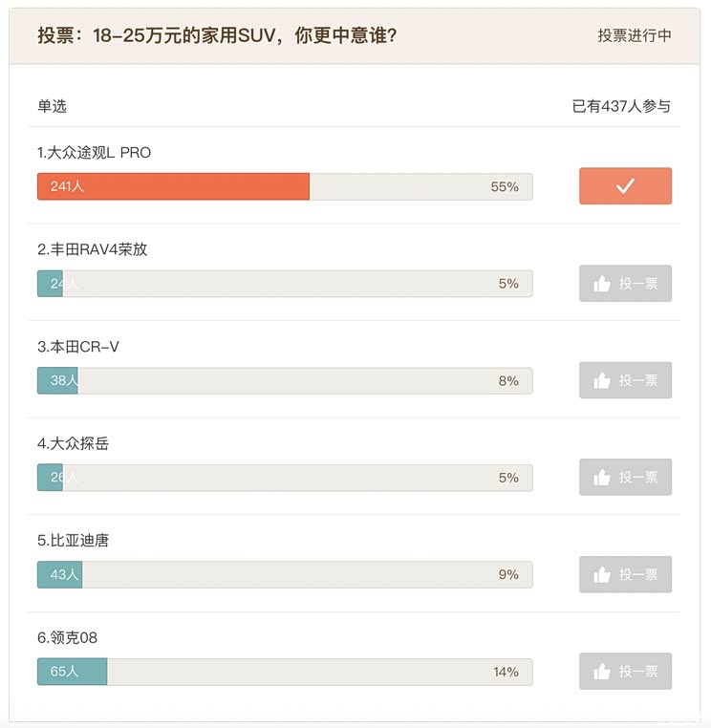711x728 pixels.
Task: Click the orange checkmark for 大众途观L PRO
Action: (x=625, y=186)
